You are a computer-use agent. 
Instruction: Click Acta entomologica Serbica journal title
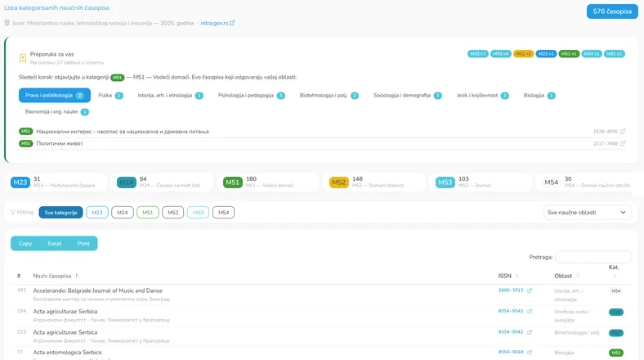click(67, 352)
